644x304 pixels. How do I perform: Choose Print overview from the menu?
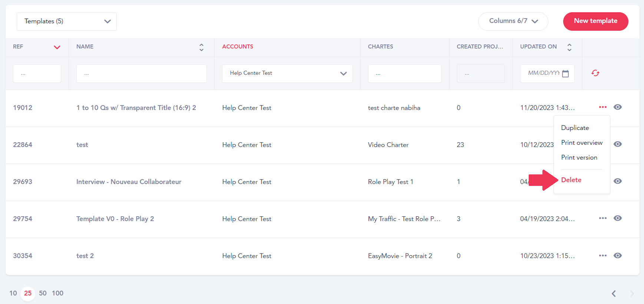tap(582, 143)
